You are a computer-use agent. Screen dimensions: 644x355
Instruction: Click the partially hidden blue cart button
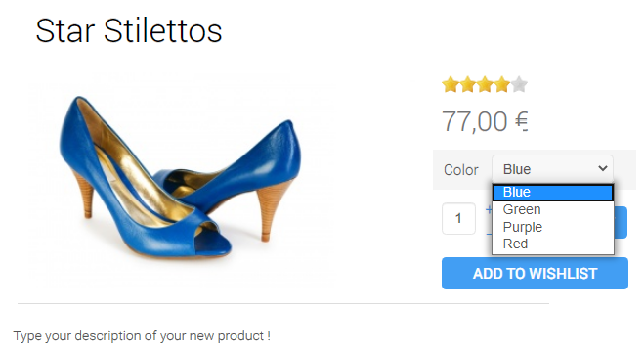click(x=621, y=222)
